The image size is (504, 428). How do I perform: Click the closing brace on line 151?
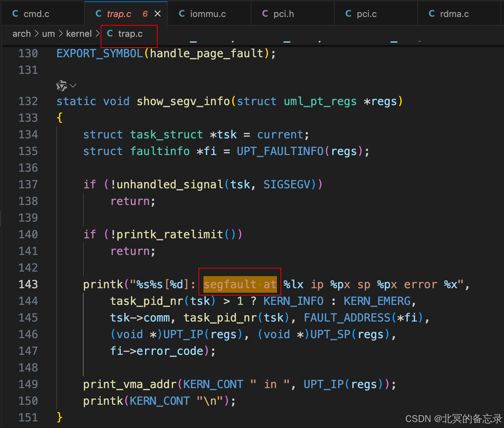(60, 417)
